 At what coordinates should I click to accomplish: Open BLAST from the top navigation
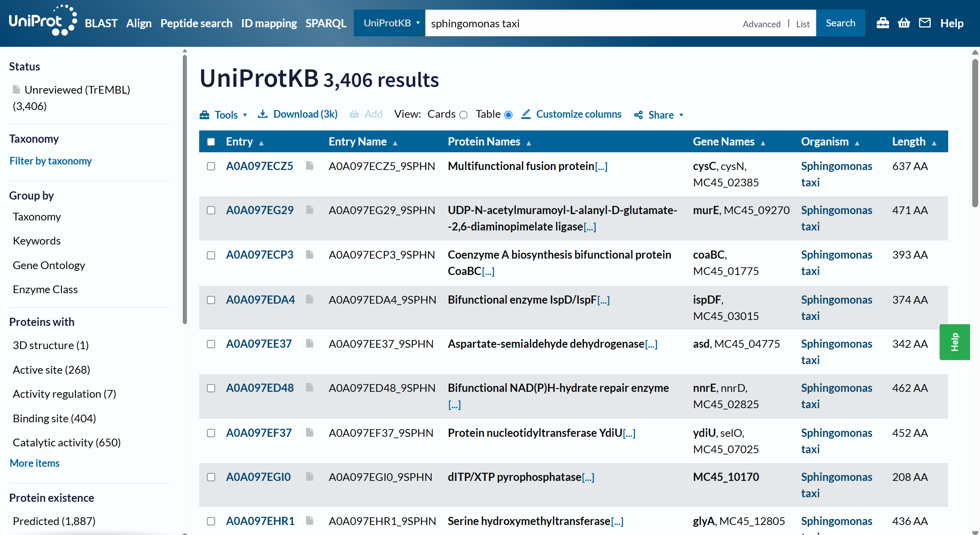click(101, 23)
